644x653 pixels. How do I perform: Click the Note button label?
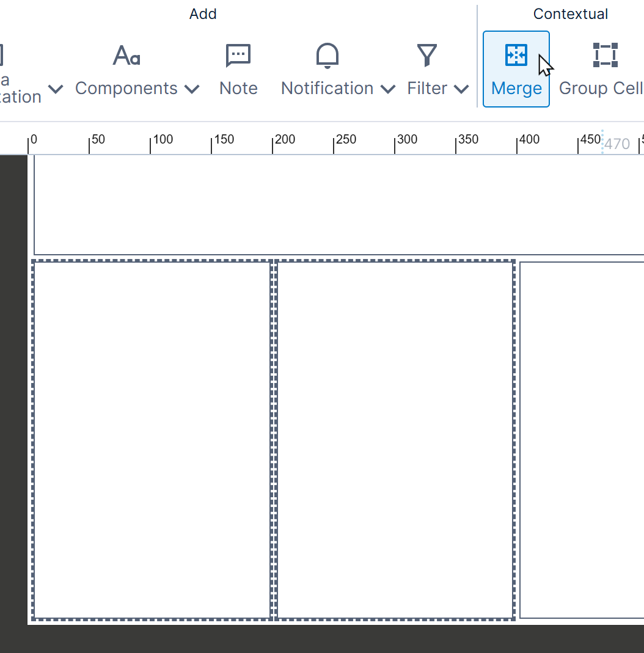tap(238, 88)
